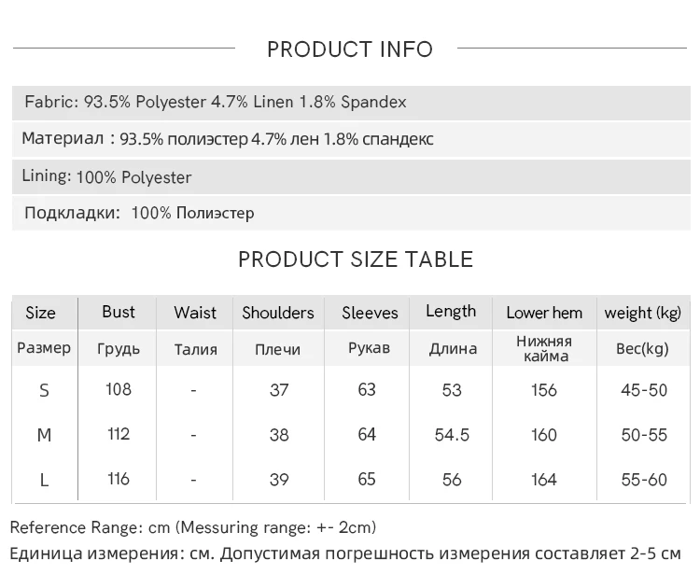
Task: Click the 54.5 length value
Action: click(x=452, y=435)
